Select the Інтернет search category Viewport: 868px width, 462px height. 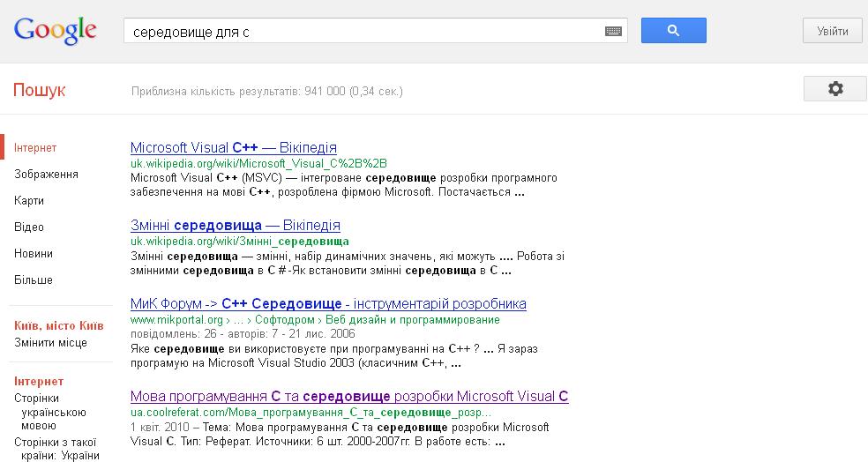tap(35, 148)
